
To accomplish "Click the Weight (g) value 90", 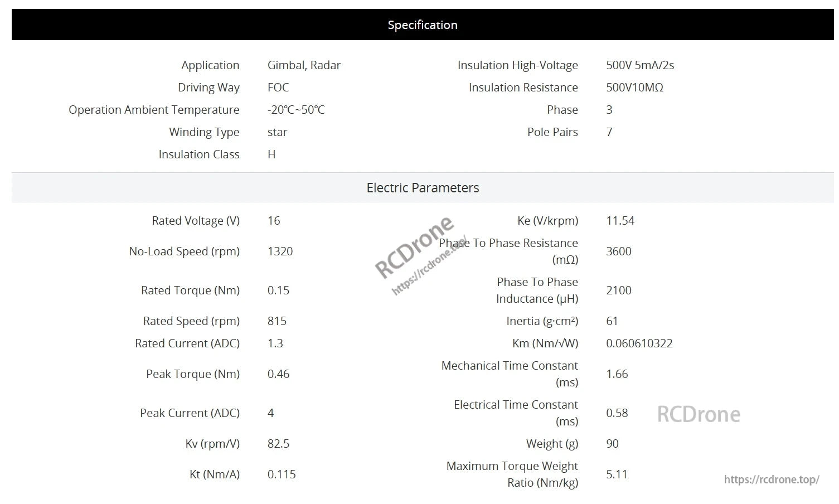I will point(612,444).
